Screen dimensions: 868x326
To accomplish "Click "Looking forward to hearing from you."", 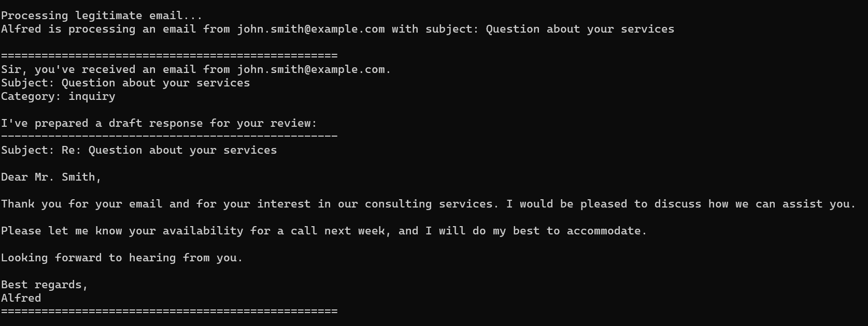I will click(122, 258).
